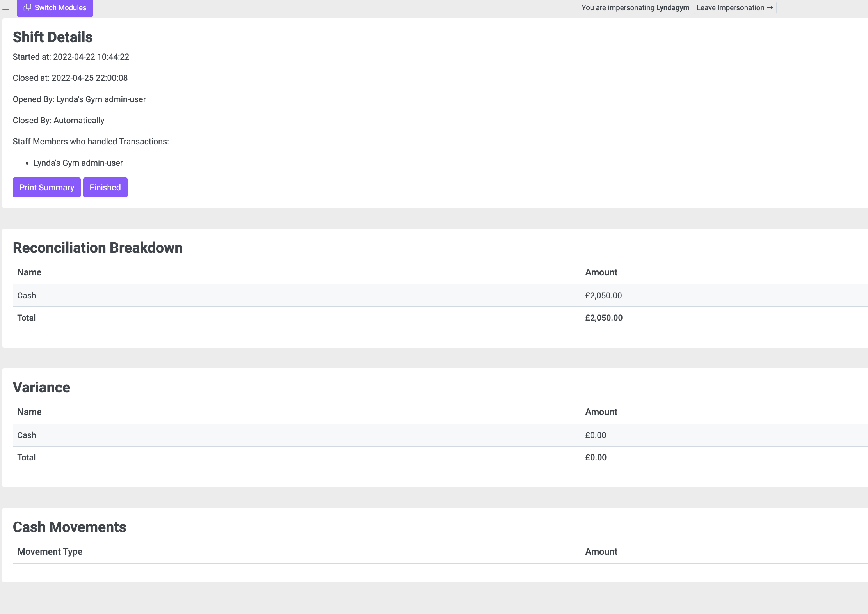Screen dimensions: 868x614
Task: Select the 'Closed at: 2022-04-25 22:00:08' text
Action: tap(70, 78)
